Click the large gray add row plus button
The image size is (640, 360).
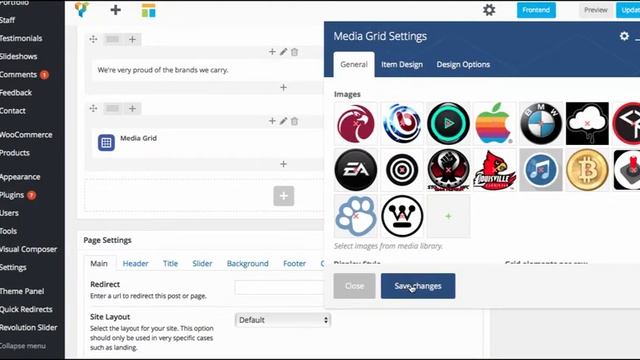click(x=284, y=196)
